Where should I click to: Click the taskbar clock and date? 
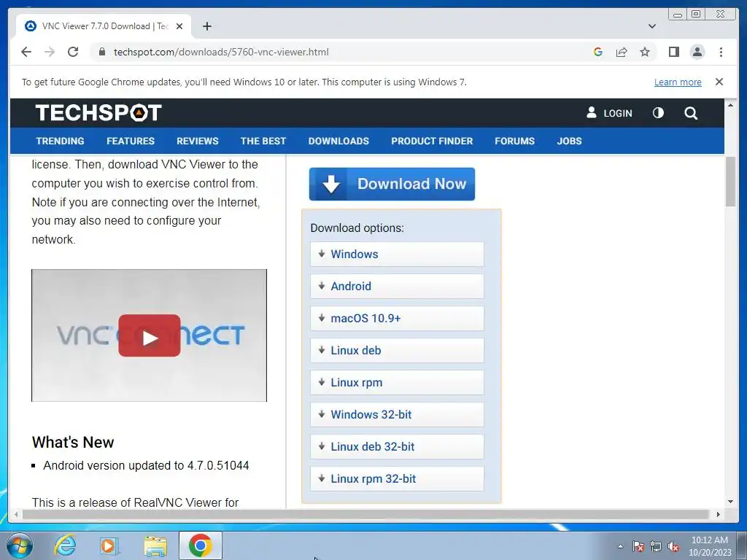(709, 546)
